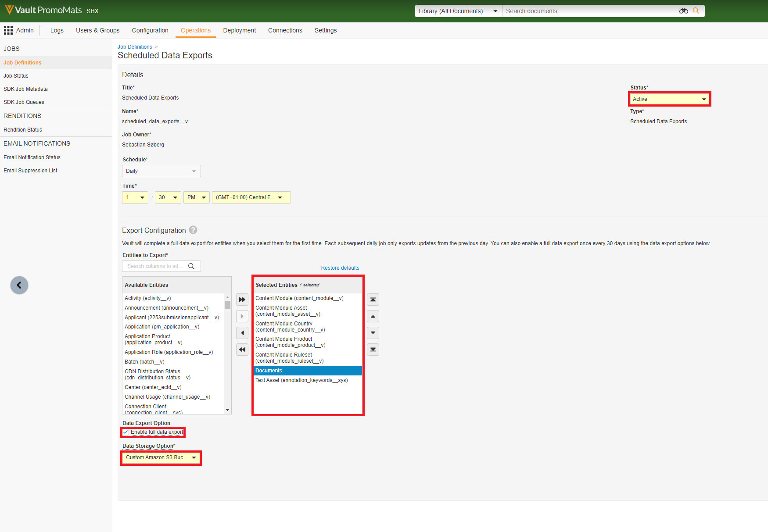Open the Admin grid app switcher icon
The height and width of the screenshot is (532, 768).
point(8,30)
